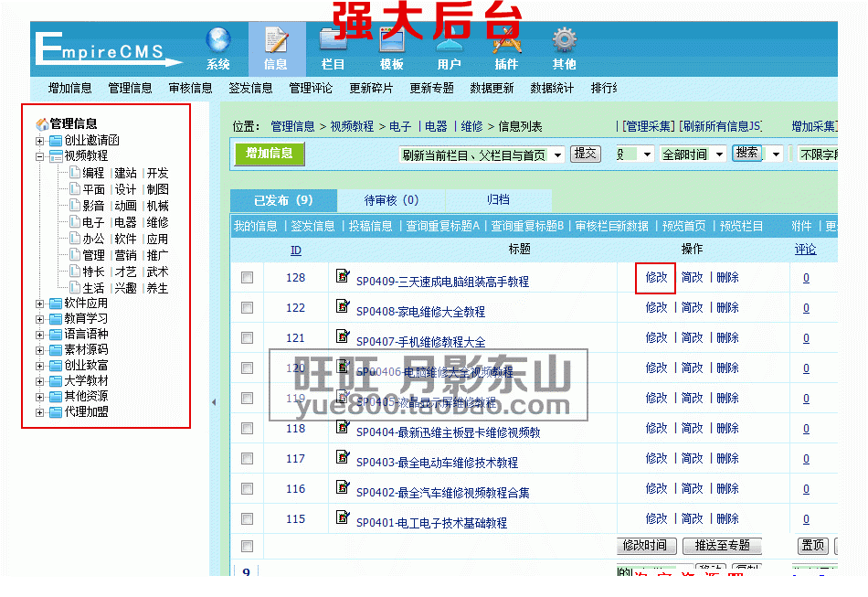Image resolution: width=868 pixels, height=597 pixels.
Task: Open the dropdown right of 搜索 button
Action: [x=776, y=155]
